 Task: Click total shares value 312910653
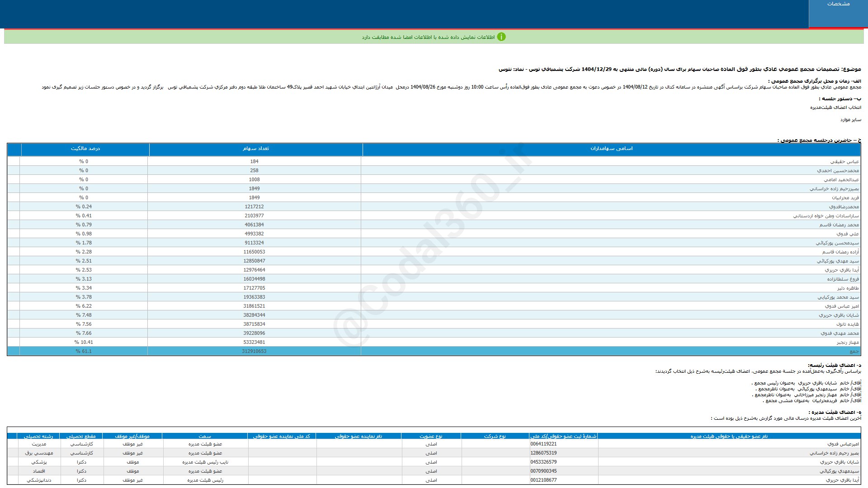tap(254, 352)
